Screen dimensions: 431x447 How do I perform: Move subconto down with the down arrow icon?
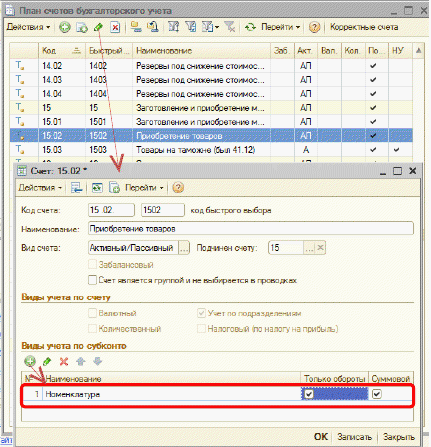coord(98,361)
